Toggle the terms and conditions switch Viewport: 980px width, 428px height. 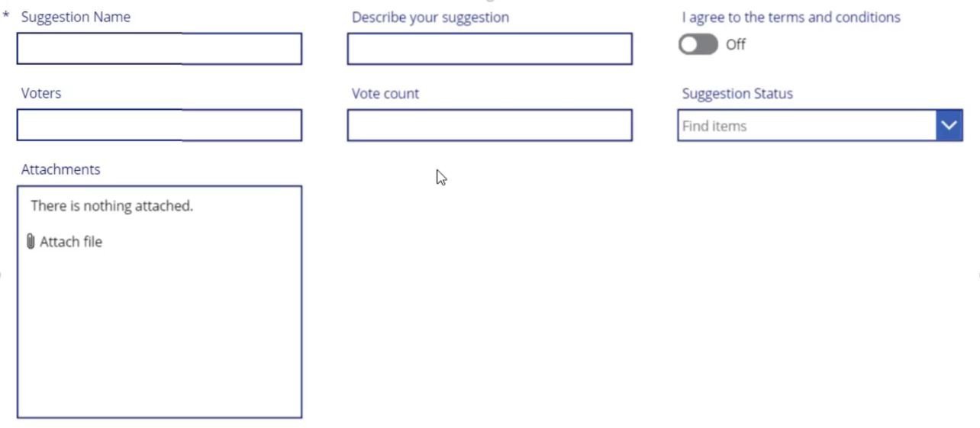(698, 44)
